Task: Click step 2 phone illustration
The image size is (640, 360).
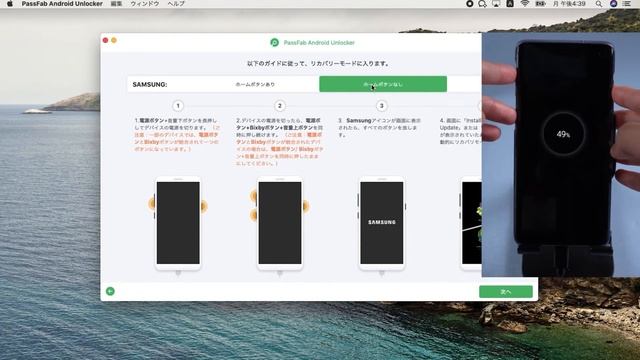Action: tap(280, 224)
